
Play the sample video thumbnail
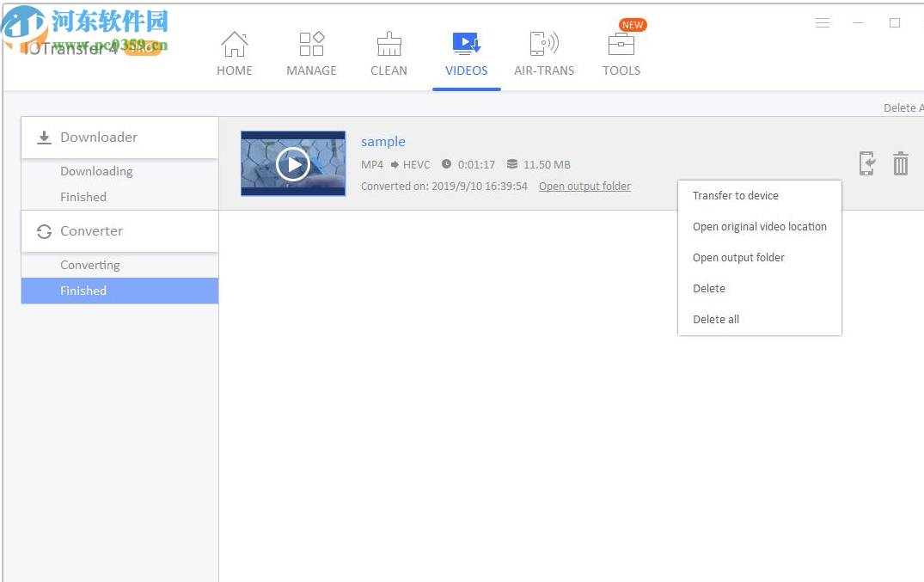click(x=293, y=163)
